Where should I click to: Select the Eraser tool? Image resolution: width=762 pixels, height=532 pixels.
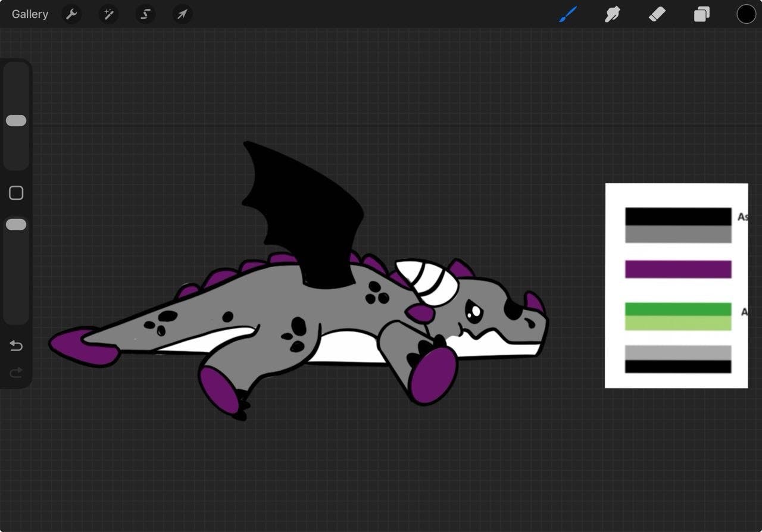[x=657, y=14]
